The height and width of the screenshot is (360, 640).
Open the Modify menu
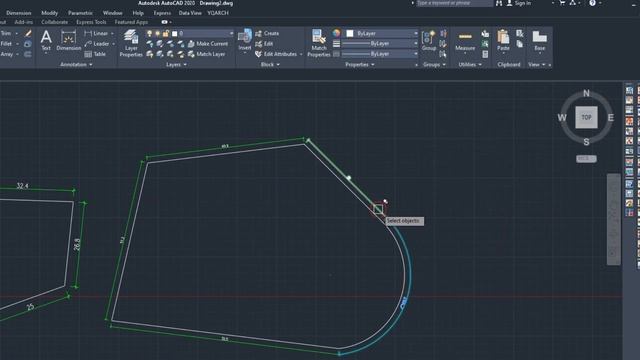[49, 13]
